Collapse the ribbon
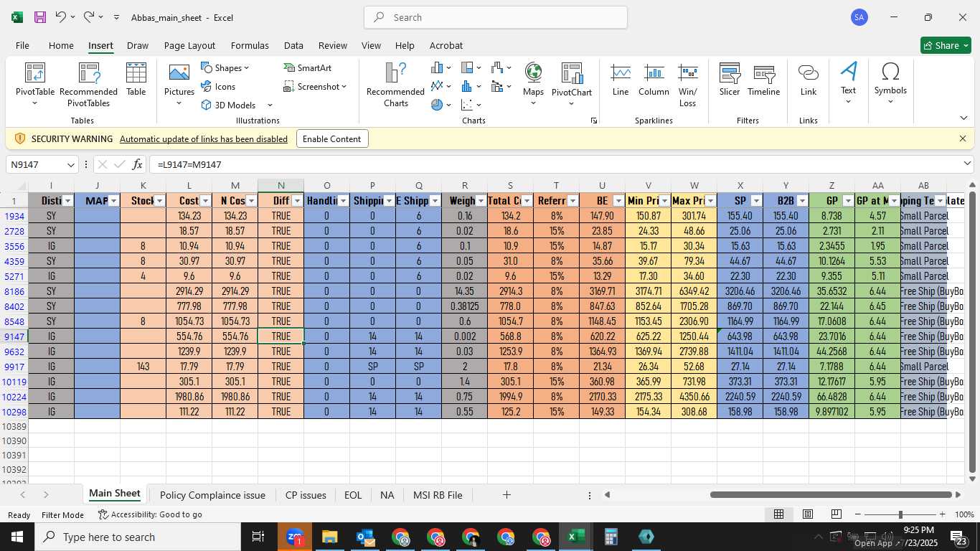 963,118
